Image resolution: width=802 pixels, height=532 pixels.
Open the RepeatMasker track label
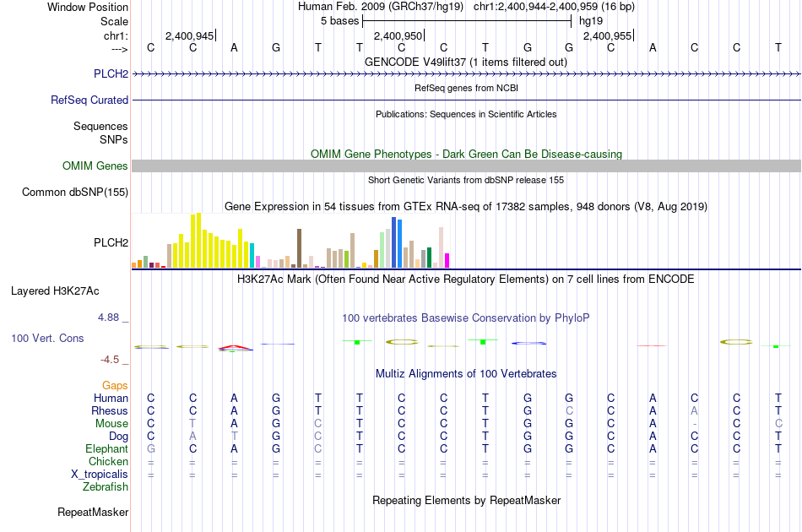[93, 512]
